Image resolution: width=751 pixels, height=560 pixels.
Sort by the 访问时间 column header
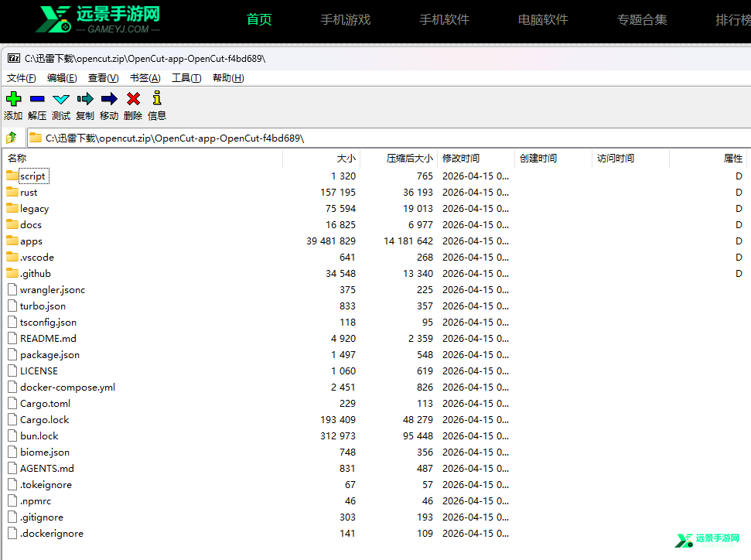pyautogui.click(x=631, y=158)
